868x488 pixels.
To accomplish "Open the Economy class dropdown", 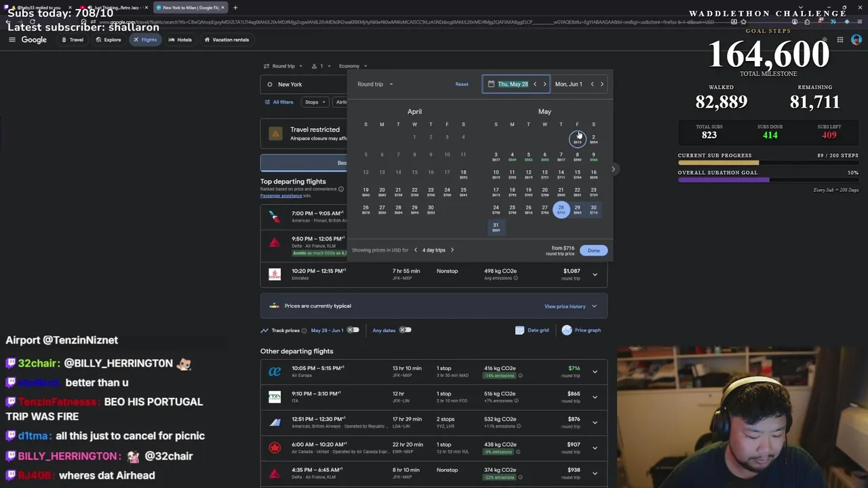I will (353, 66).
